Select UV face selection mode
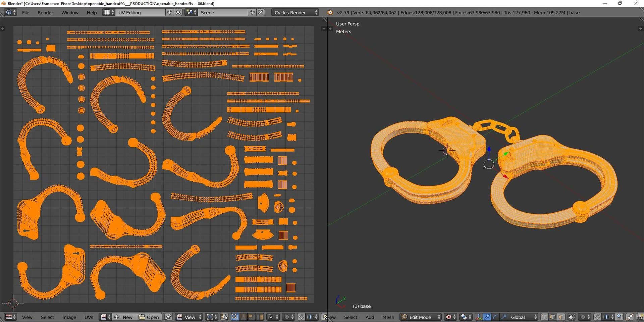Viewport: 644px width, 322px height. pyautogui.click(x=251, y=317)
